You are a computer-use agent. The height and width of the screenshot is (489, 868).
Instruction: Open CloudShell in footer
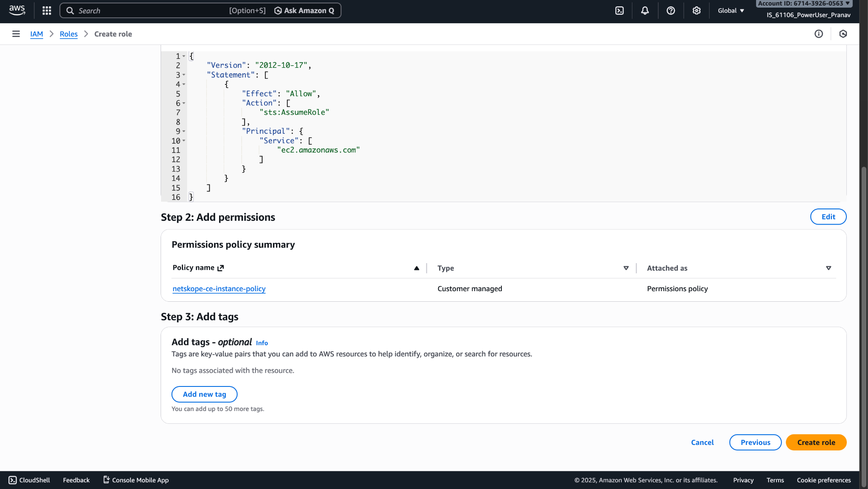coord(29,480)
